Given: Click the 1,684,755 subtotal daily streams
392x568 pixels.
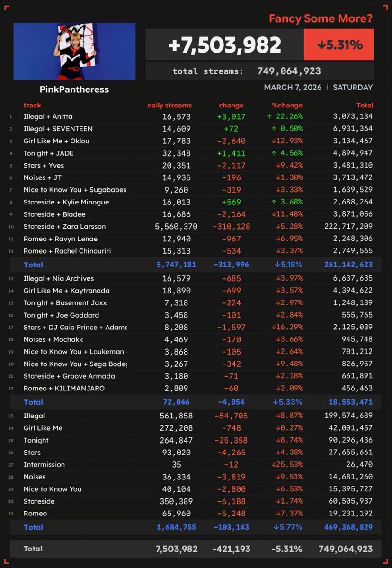Looking at the screenshot, I should (x=176, y=527).
